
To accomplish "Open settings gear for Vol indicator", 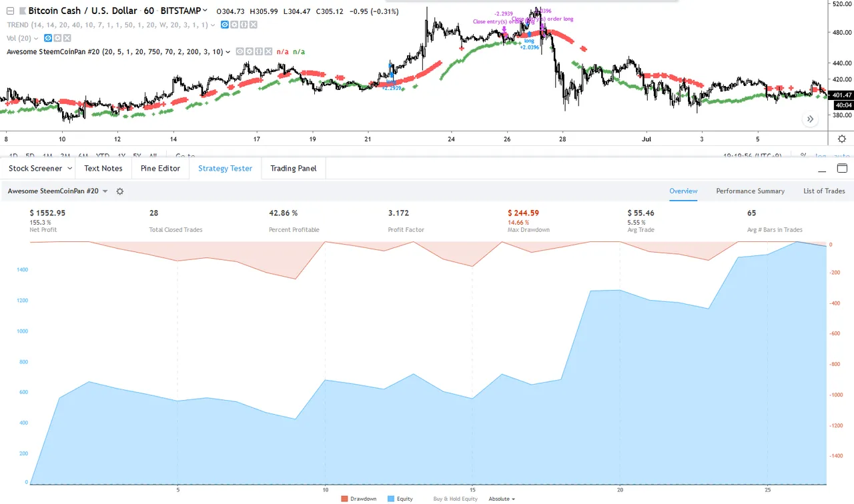I will point(57,38).
